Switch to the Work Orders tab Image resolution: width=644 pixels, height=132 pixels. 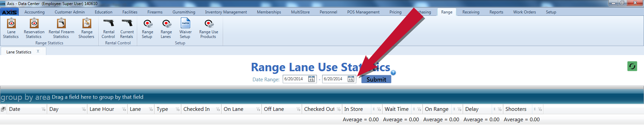[525, 12]
